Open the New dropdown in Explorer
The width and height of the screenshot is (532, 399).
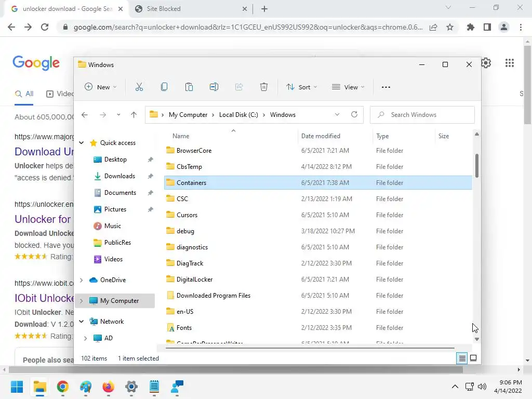tap(100, 87)
